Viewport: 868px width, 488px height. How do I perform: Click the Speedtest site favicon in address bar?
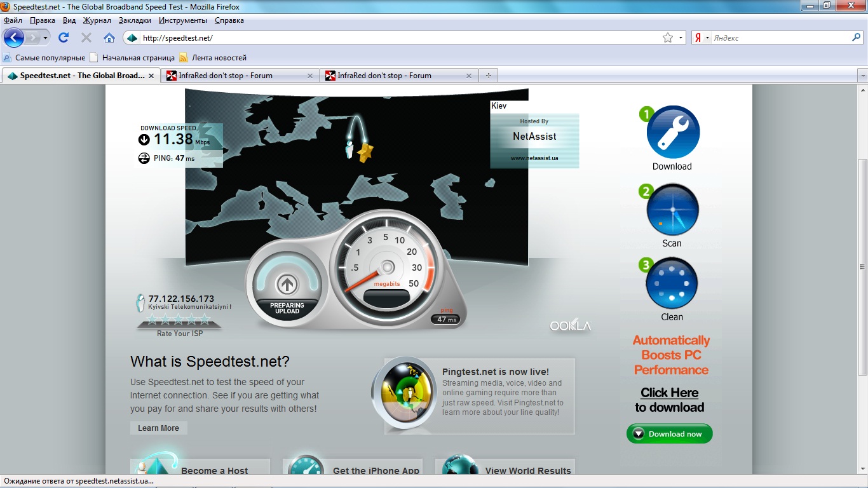click(132, 37)
